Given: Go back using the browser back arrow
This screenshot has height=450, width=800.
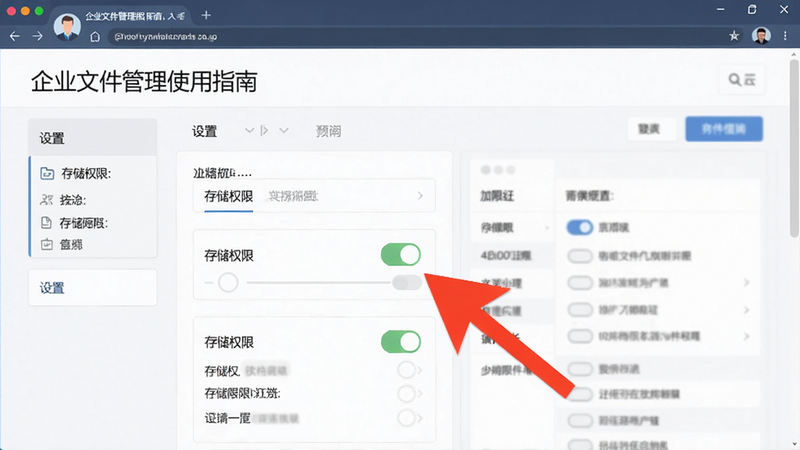Looking at the screenshot, I should [x=15, y=36].
